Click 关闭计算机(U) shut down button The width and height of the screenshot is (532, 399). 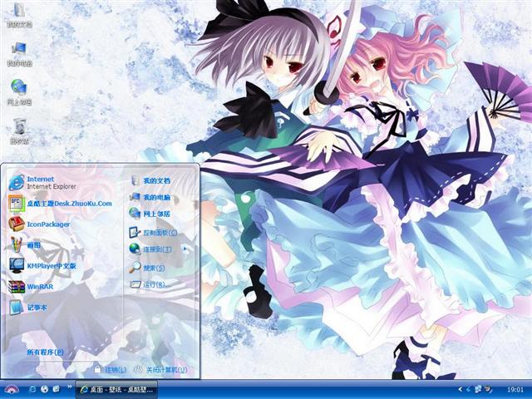[x=160, y=370]
